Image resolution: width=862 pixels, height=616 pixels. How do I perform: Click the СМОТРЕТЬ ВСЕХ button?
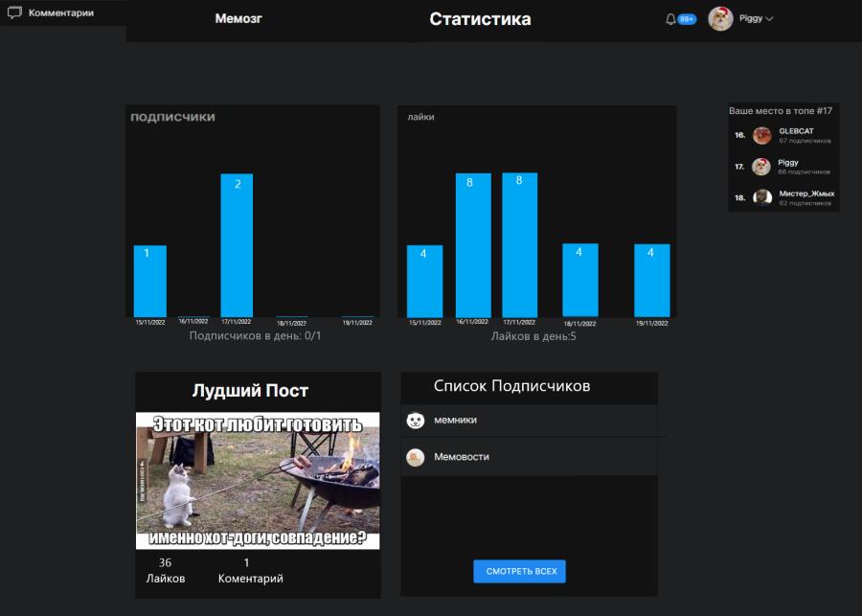click(x=519, y=571)
